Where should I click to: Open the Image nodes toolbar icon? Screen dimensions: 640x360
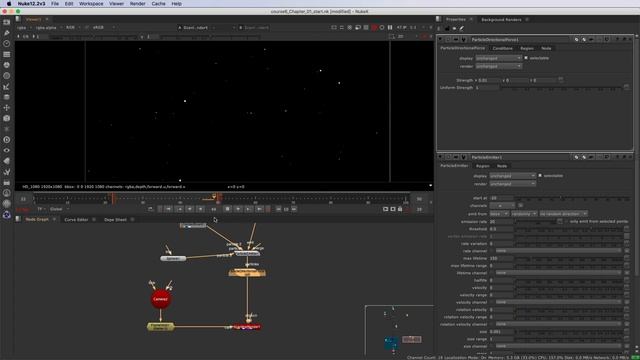[x=7, y=22]
